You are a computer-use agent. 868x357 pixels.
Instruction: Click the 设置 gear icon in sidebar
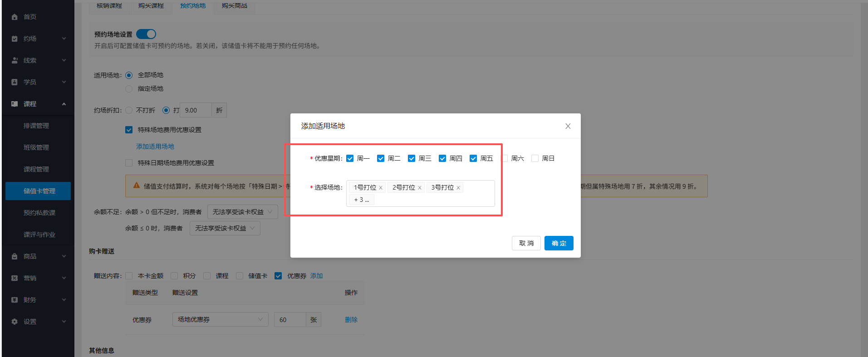point(15,322)
